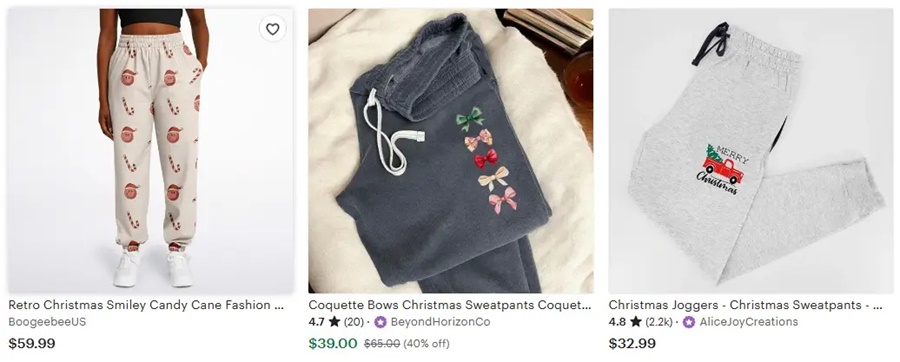Click the star seller badge beside BeyondHorizonCo
Viewport: 900px width, 362px height.
click(x=380, y=322)
